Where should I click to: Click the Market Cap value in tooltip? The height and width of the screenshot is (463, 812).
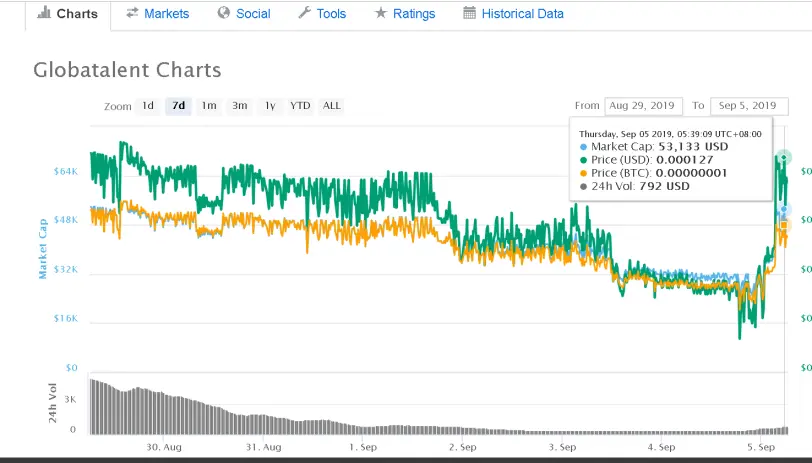pyautogui.click(x=693, y=147)
